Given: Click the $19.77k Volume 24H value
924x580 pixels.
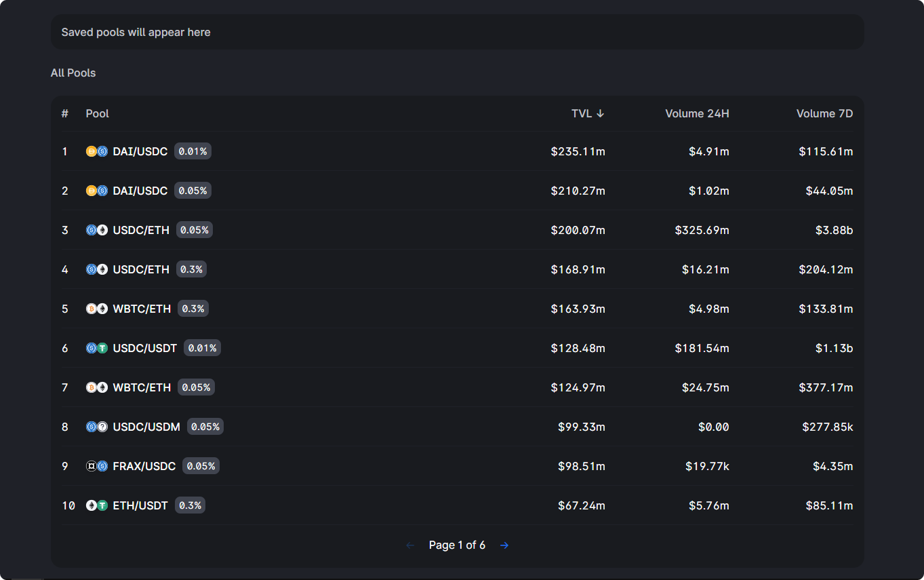Looking at the screenshot, I should [x=708, y=466].
